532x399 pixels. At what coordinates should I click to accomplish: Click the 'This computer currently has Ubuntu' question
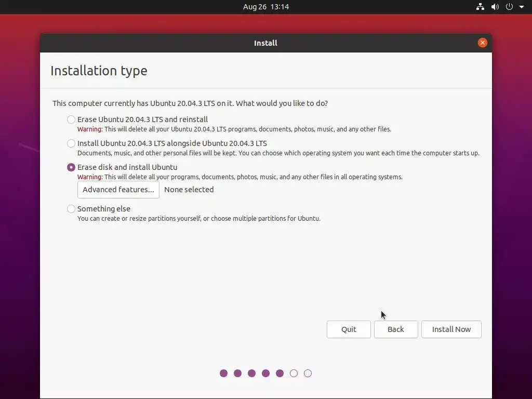[190, 103]
